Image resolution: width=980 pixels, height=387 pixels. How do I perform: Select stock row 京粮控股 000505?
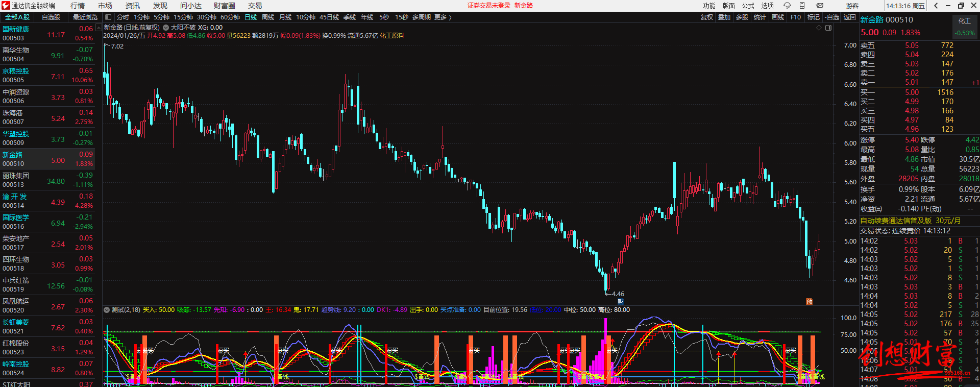(47, 76)
